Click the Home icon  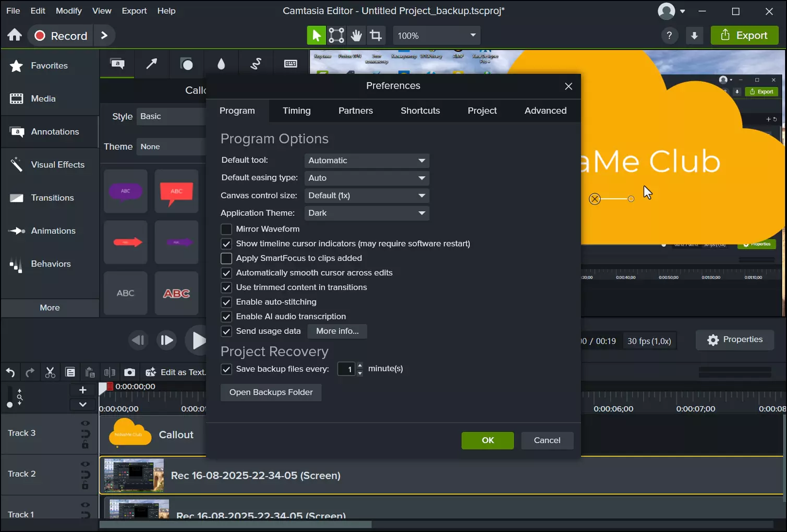(15, 35)
